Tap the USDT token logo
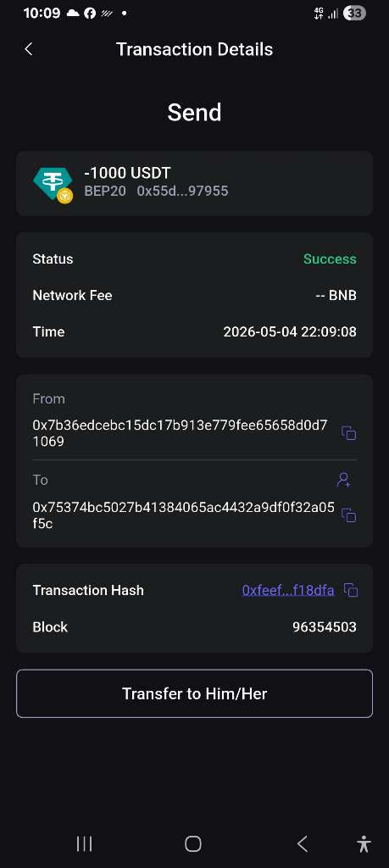Screen dimensions: 389x868 (53, 184)
